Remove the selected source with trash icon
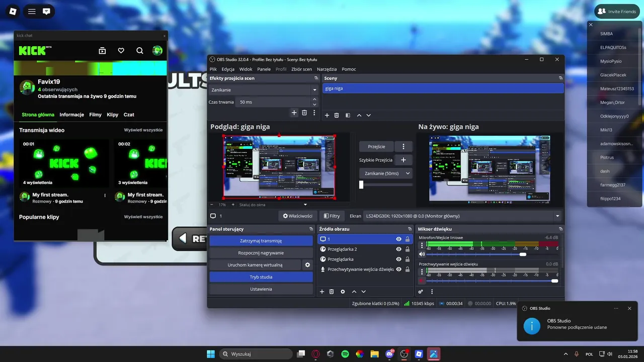The width and height of the screenshot is (644, 362). pyautogui.click(x=332, y=292)
